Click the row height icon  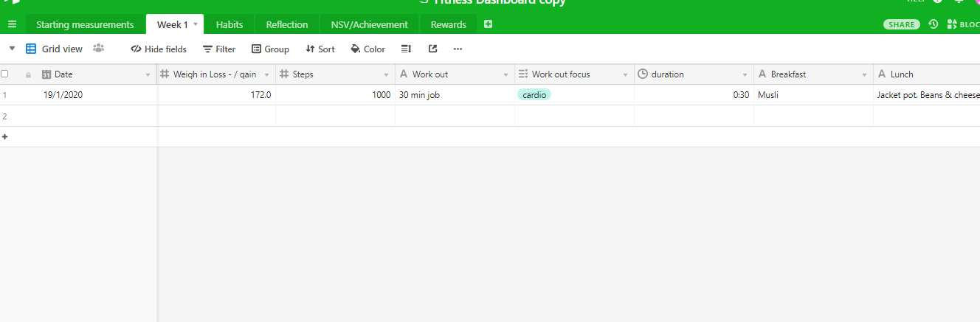406,49
